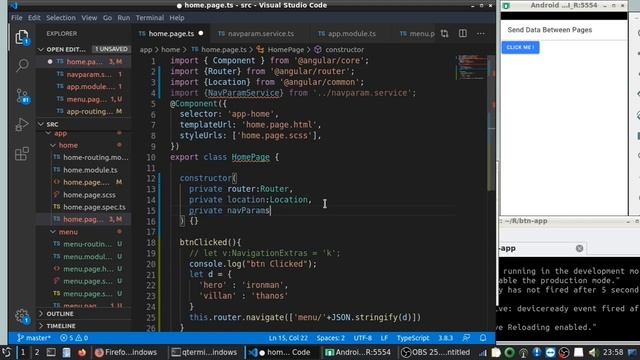This screenshot has width=640, height=360.
Task: Open app.module entry in Open Editors
Action: (90, 87)
